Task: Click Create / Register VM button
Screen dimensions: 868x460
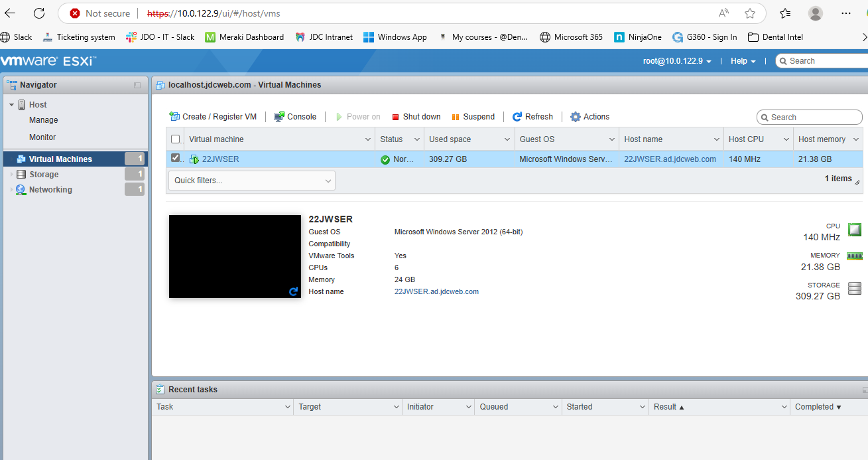Action: point(213,117)
